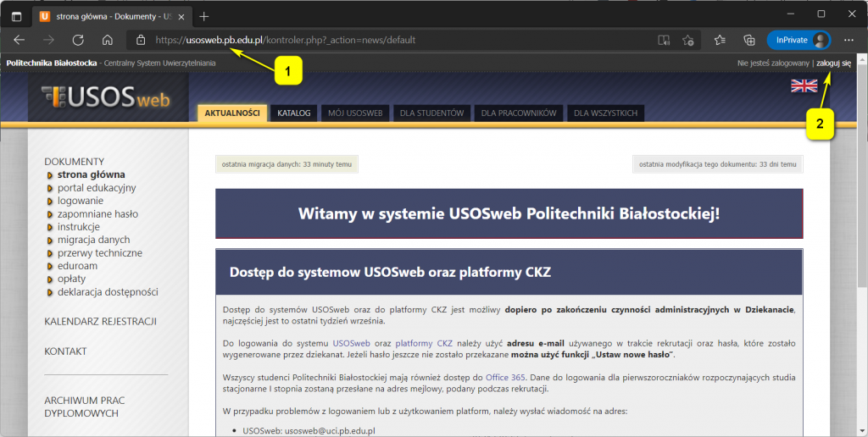Image resolution: width=868 pixels, height=437 pixels.
Task: Open 'instrukcje' sidebar link
Action: (79, 227)
